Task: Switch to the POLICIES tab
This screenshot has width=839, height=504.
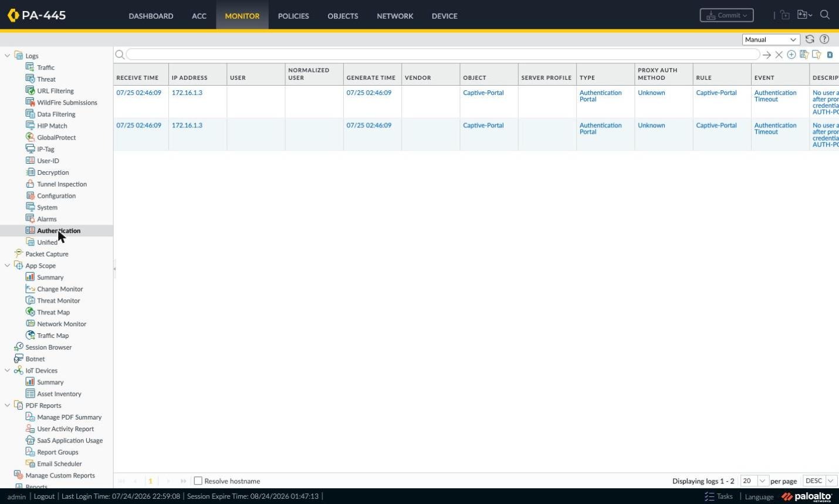Action: [x=293, y=16]
